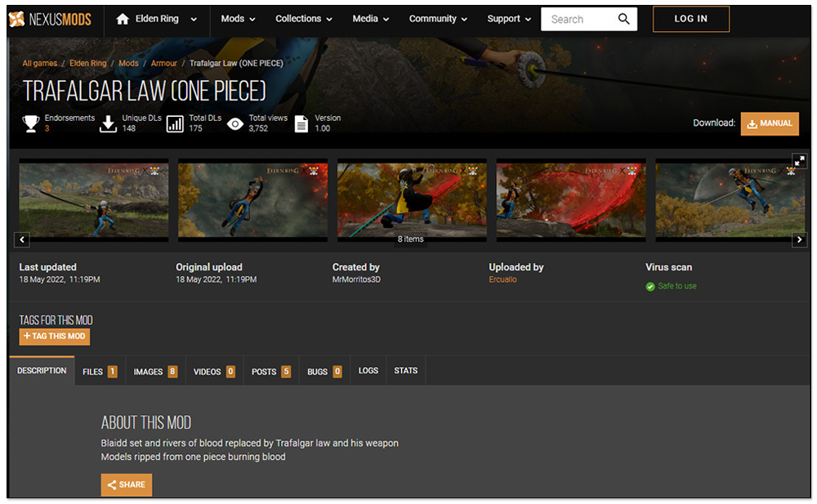Click the Total DLs bar chart icon
Screen dimensions: 817x504
click(175, 124)
